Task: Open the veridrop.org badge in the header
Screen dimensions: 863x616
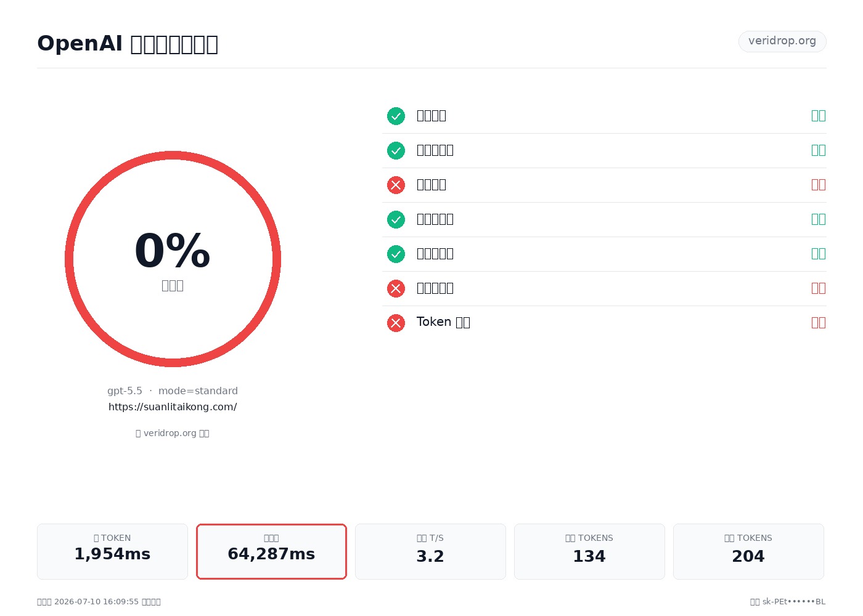Action: coord(782,41)
